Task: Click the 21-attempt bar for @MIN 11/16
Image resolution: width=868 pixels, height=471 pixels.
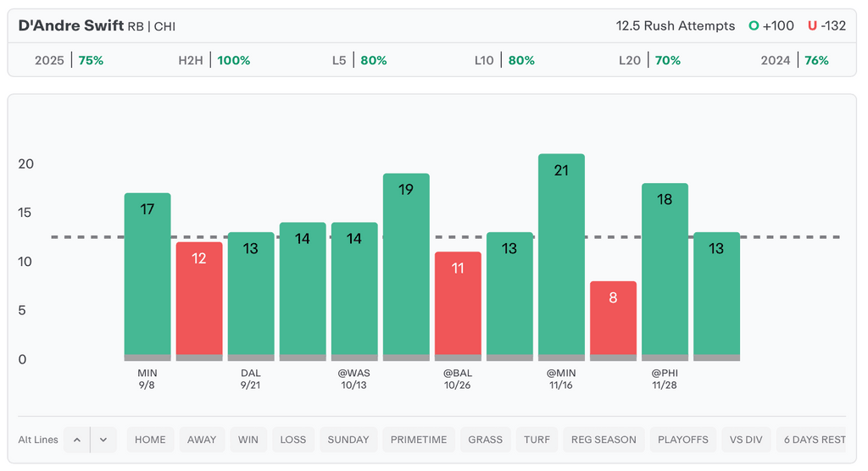Action: point(561,254)
